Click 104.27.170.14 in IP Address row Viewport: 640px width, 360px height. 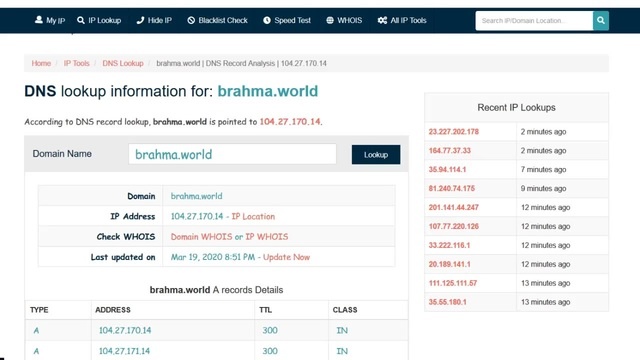[197, 216]
